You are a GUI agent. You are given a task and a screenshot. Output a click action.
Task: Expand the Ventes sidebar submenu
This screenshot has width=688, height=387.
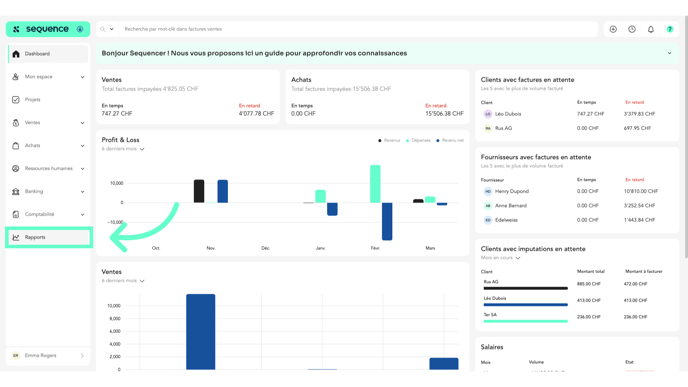pyautogui.click(x=82, y=123)
